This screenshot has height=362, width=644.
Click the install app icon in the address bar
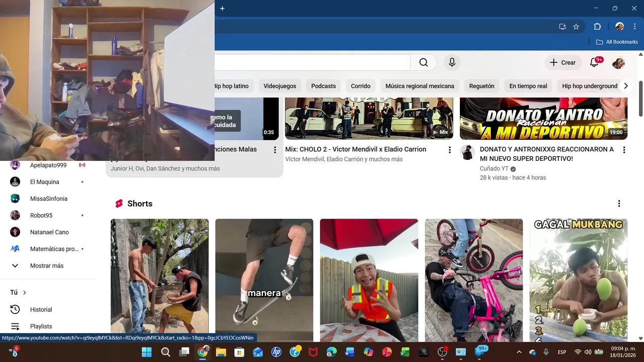click(x=562, y=27)
